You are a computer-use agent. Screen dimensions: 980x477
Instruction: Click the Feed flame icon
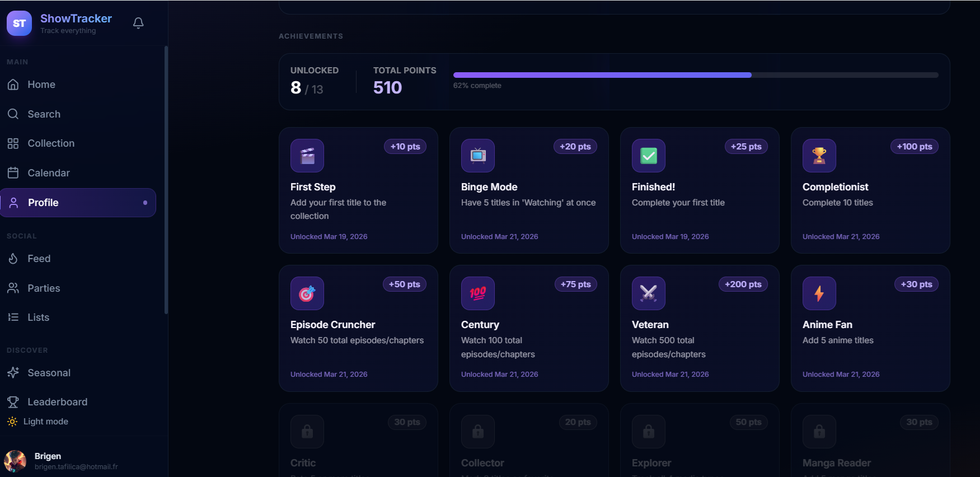pyautogui.click(x=13, y=259)
